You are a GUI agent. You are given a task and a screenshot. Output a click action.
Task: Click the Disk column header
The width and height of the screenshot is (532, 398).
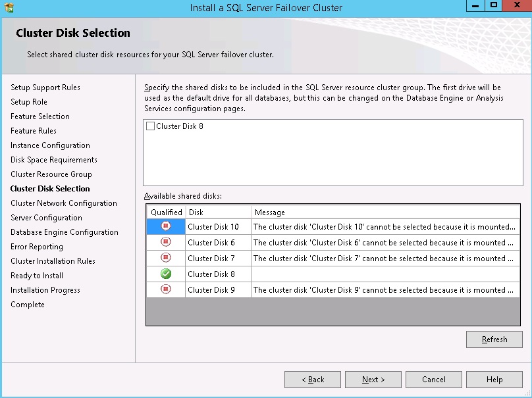218,212
